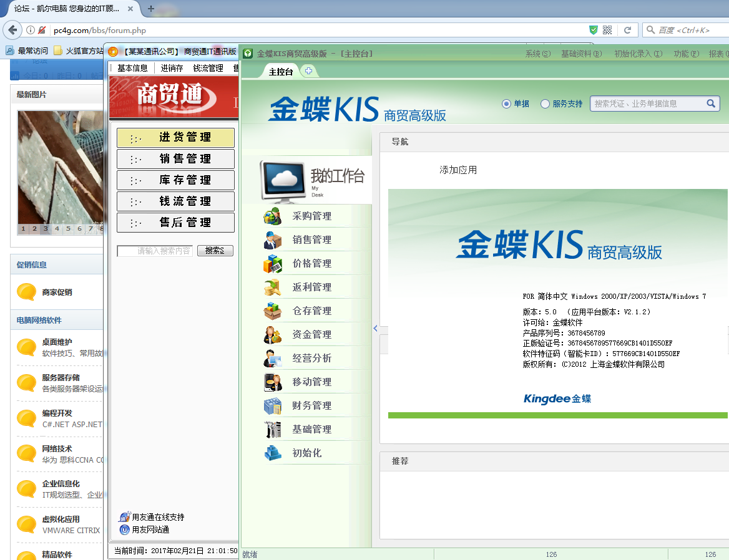Screen dimensions: 729x560
Task: Open the 基础资料(B) menu
Action: tap(581, 54)
